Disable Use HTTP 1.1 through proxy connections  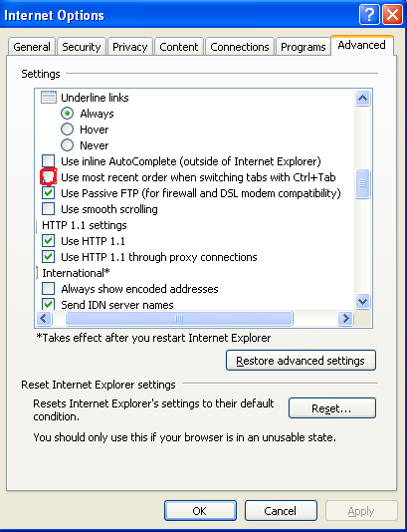(48, 257)
